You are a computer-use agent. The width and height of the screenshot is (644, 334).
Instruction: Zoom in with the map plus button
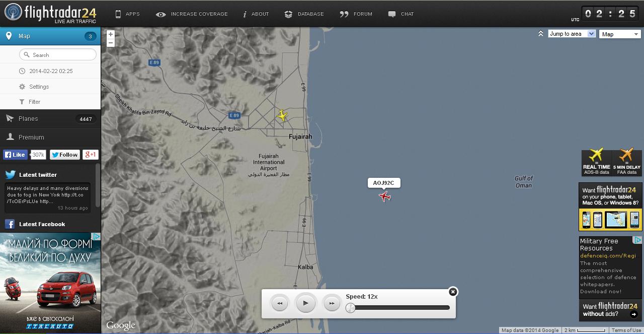[111, 34]
